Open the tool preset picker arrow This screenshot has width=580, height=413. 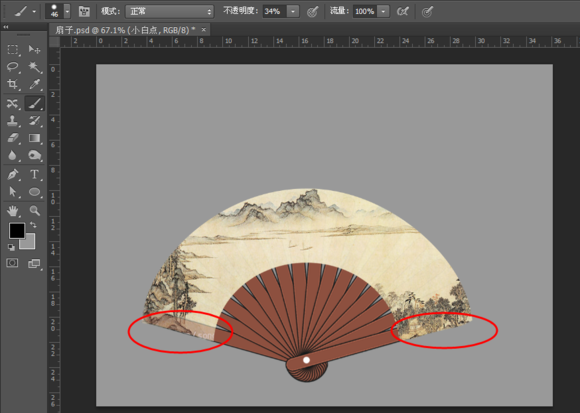34,12
